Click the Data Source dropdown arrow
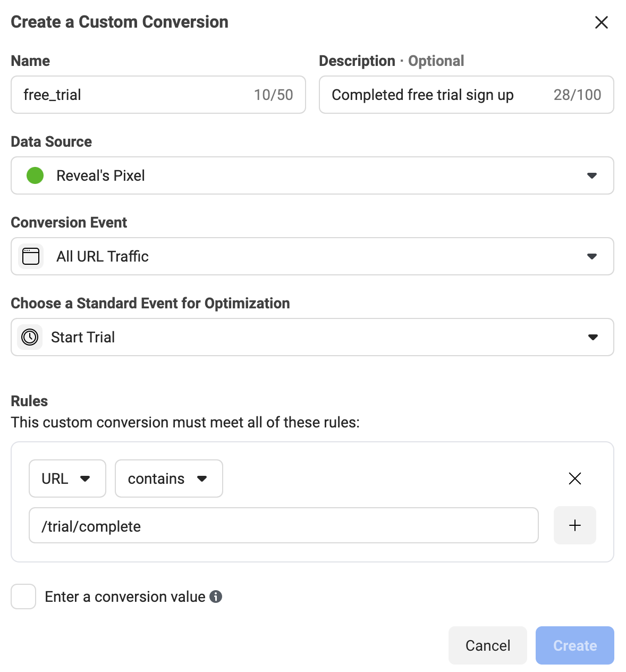 point(592,175)
